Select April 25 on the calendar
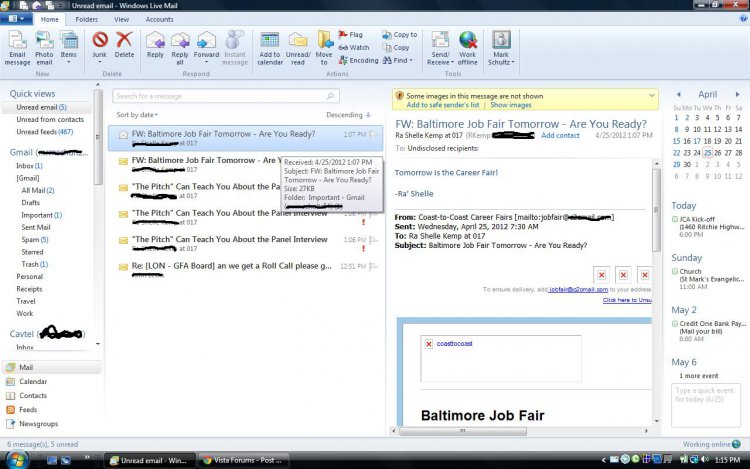This screenshot has width=750, height=469. pyautogui.click(x=707, y=153)
